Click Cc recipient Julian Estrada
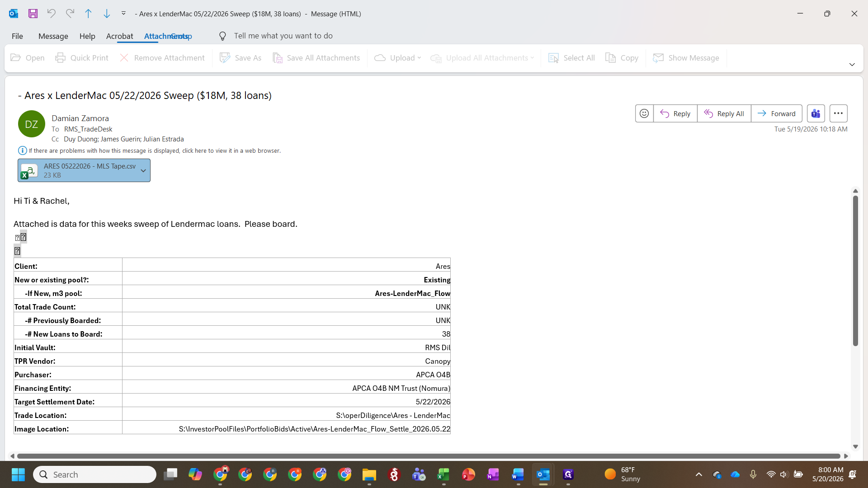This screenshot has width=868, height=488. pos(164,139)
